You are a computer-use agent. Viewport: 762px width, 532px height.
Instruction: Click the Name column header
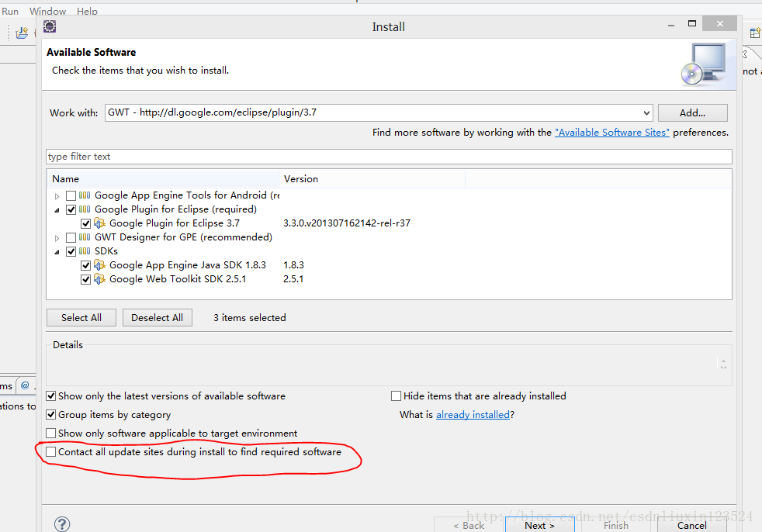pos(163,179)
